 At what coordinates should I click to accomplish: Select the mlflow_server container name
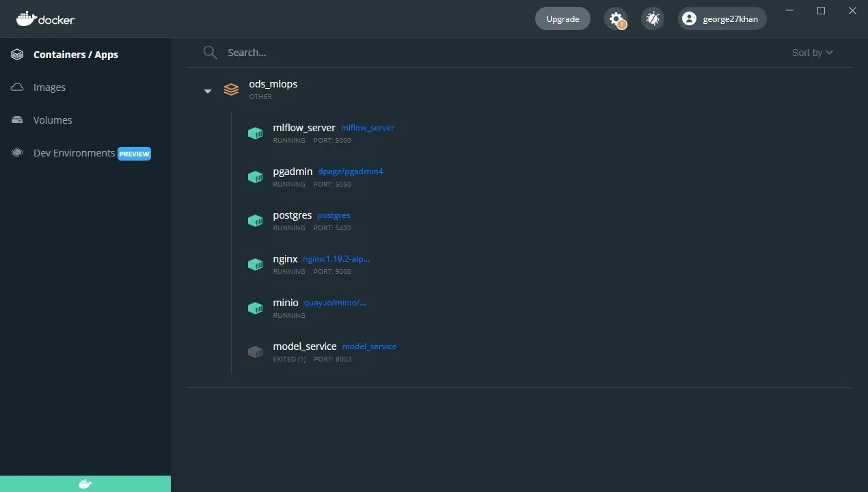click(304, 128)
